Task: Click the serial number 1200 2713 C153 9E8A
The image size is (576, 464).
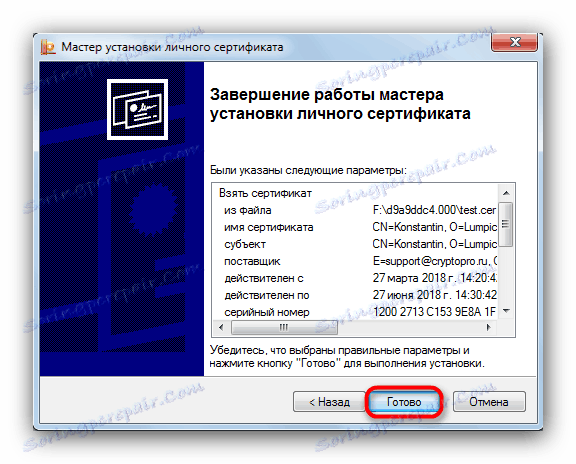Action: pyautogui.click(x=435, y=312)
